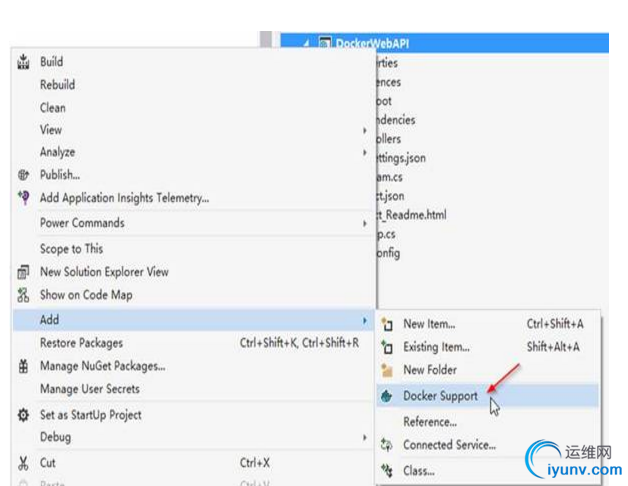
Task: Open the Add menu entry
Action: [x=194, y=320]
